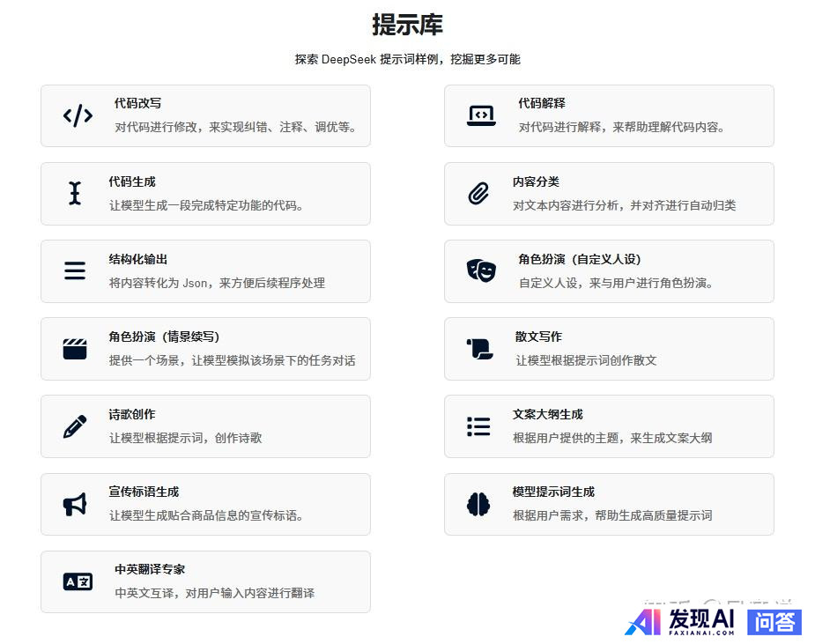Image resolution: width=815 pixels, height=644 pixels.
Task: Open the 角色扮演（自定义人设）title
Action: [579, 259]
